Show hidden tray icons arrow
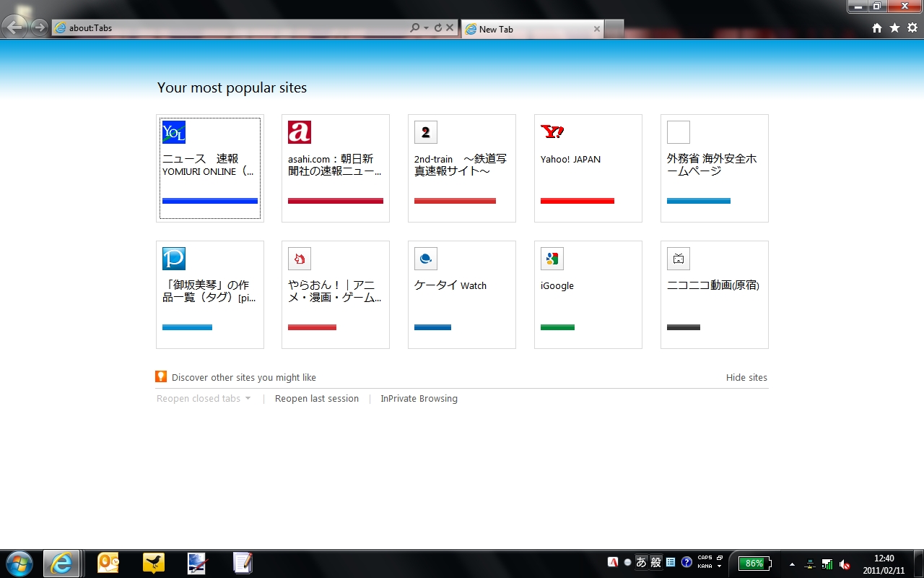The height and width of the screenshot is (578, 924). [x=792, y=564]
